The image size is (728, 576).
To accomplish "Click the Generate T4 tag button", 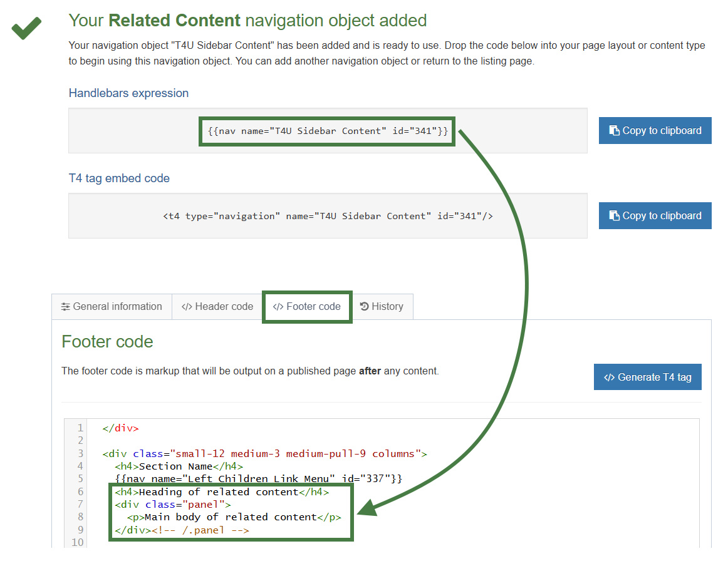I will click(647, 377).
